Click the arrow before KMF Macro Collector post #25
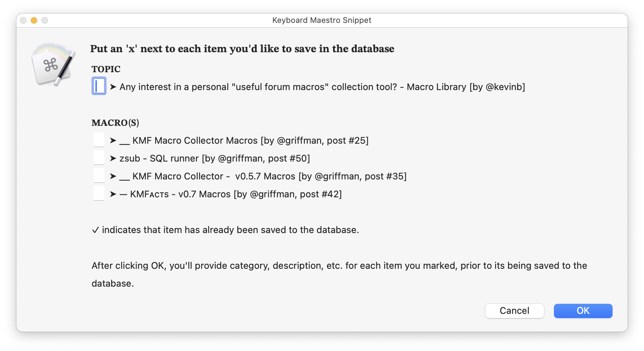The image size is (644, 351). [113, 140]
